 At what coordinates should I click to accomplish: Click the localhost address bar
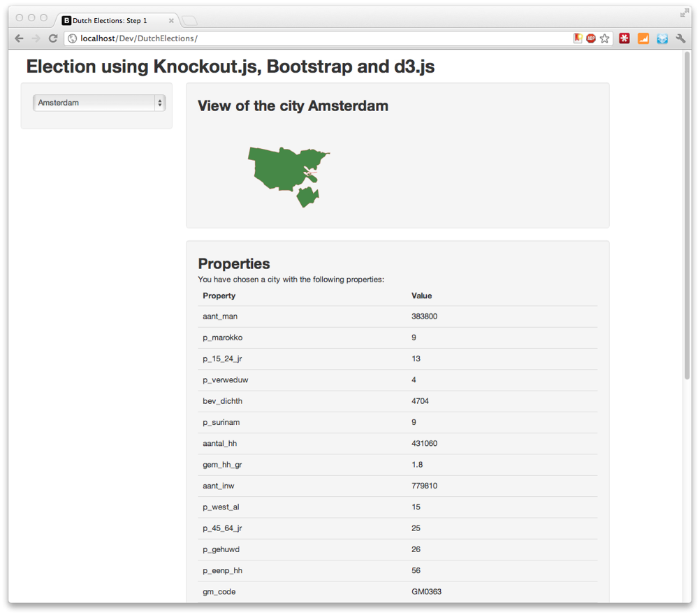[314, 38]
